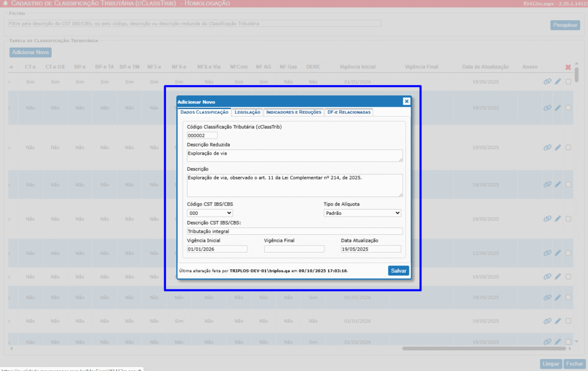The image size is (588, 371).
Task: Open the Código CST IBS/CBS dropdown
Action: click(x=210, y=213)
